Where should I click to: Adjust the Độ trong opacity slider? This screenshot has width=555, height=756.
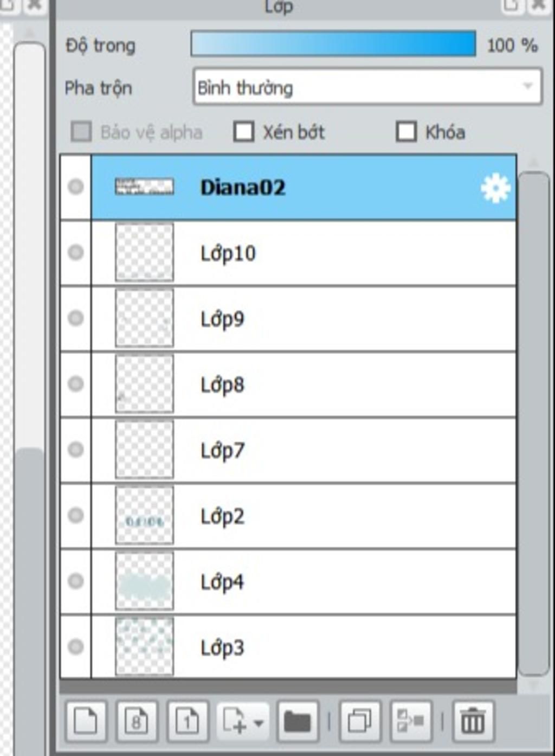pos(333,44)
